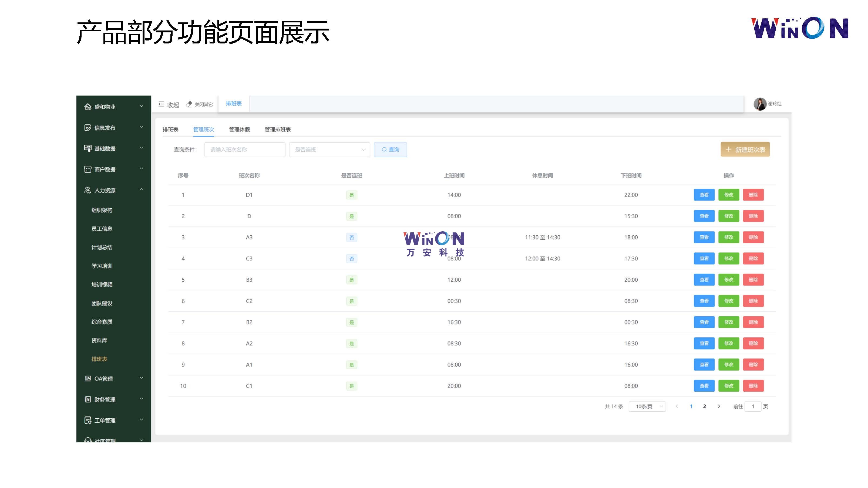Image resolution: width=868 pixels, height=488 pixels.
Task: Click the 请输入班次名称 input field
Action: (245, 150)
